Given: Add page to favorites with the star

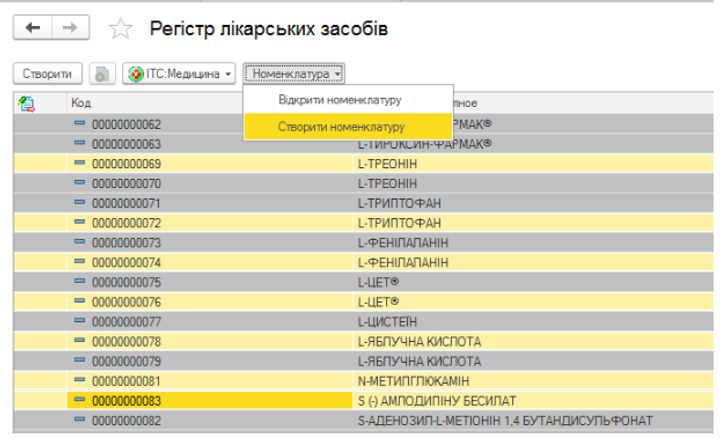Looking at the screenshot, I should (120, 28).
